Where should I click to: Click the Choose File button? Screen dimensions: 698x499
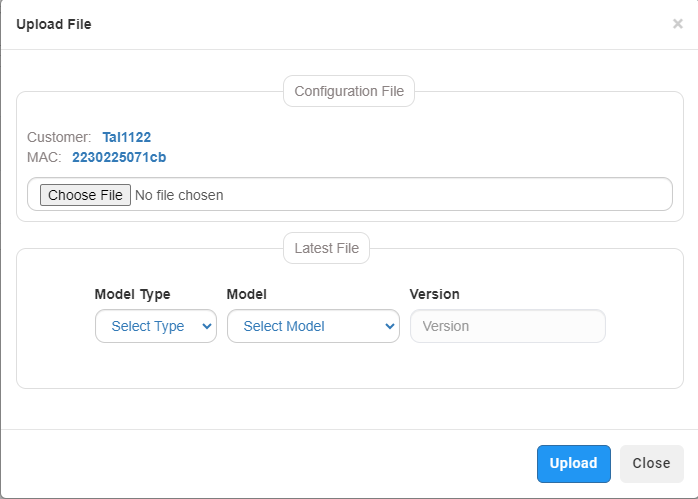point(85,195)
